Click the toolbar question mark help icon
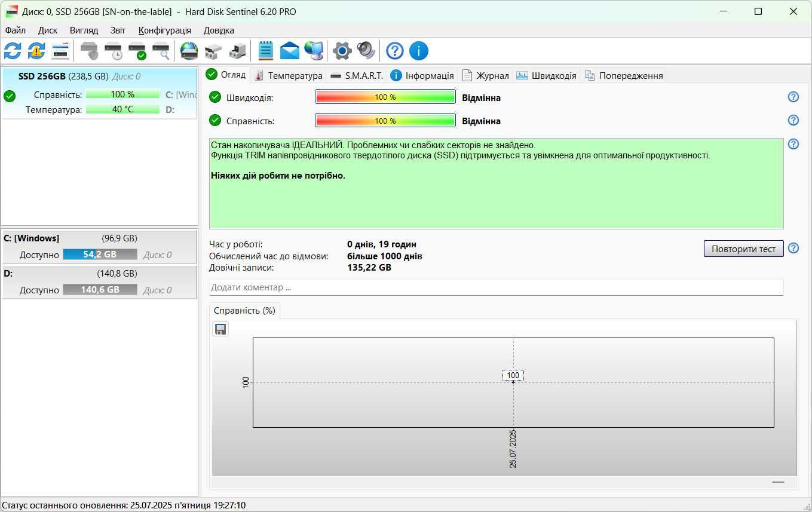812x512 pixels. pyautogui.click(x=395, y=51)
